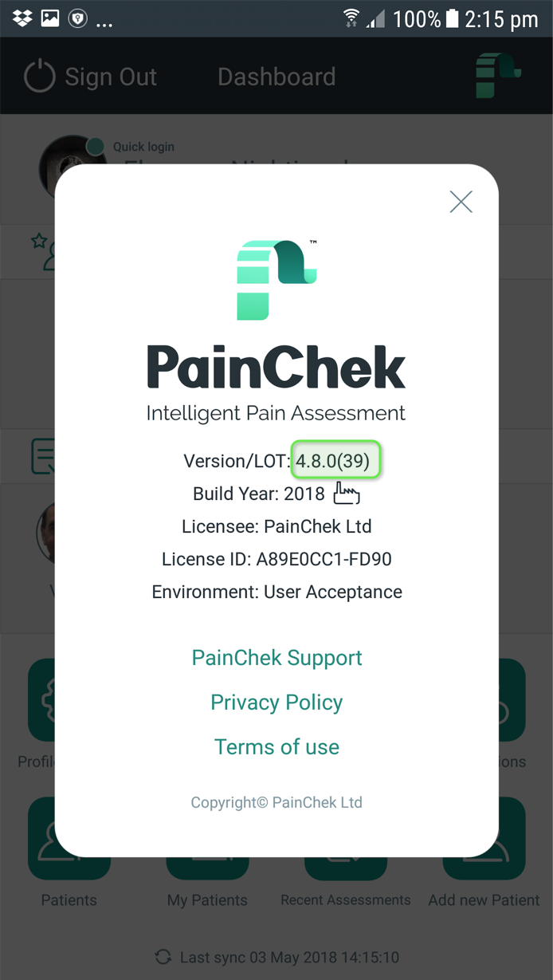The image size is (553, 980).
Task: Tap the Wi-Fi status bar icon
Action: click(351, 18)
